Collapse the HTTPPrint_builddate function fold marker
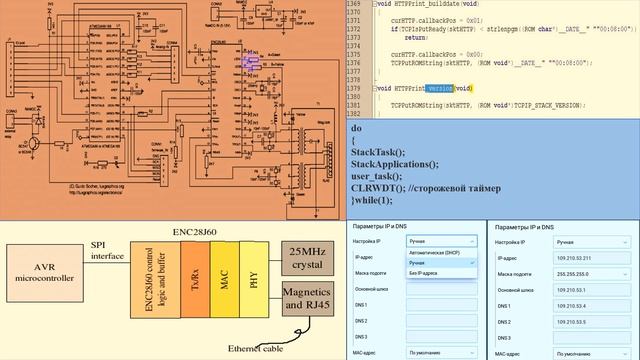The height and width of the screenshot is (360, 640). pyautogui.click(x=374, y=4)
